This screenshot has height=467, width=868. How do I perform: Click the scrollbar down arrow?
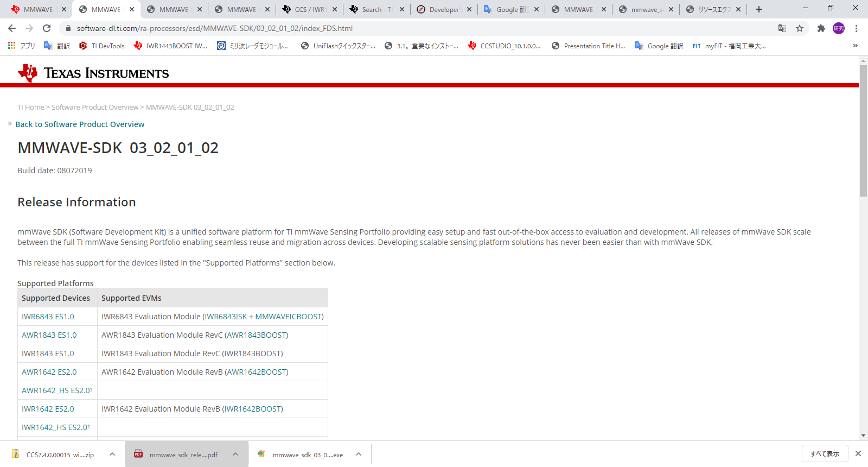[863, 436]
